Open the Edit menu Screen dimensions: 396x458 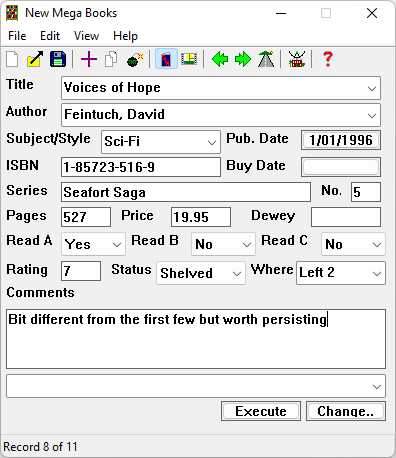coord(50,36)
